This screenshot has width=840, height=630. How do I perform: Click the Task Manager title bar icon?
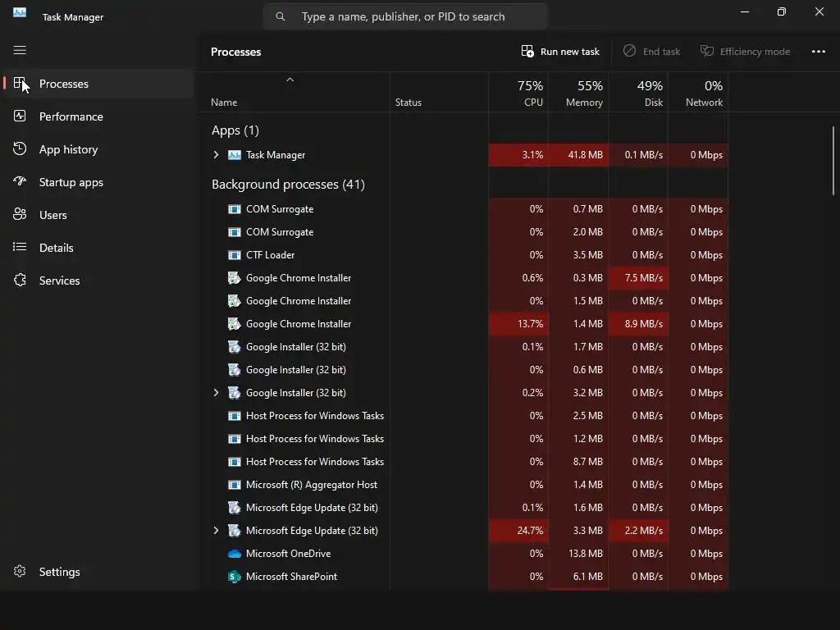click(20, 12)
